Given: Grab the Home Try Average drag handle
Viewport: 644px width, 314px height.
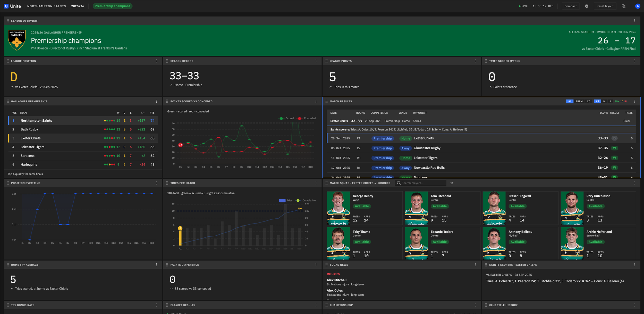Looking at the screenshot, I should tap(8, 265).
